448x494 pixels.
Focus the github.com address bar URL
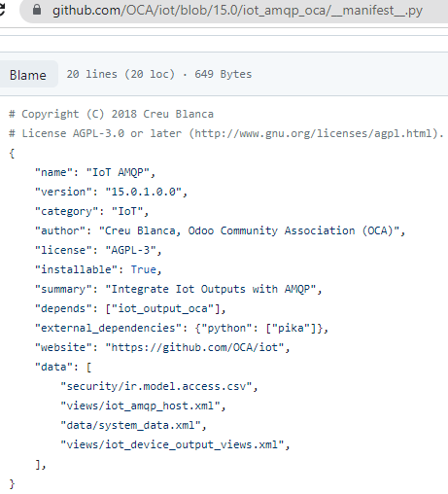pyautogui.click(x=237, y=11)
